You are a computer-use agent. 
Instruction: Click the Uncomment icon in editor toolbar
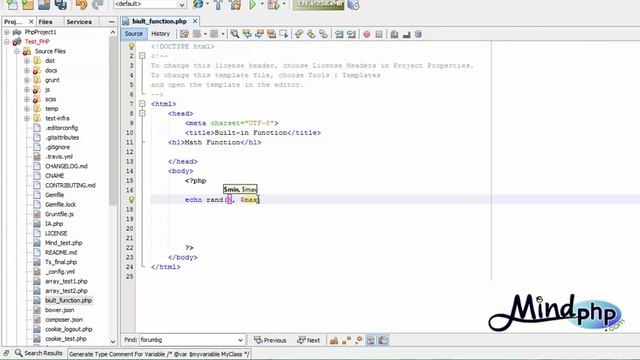[x=406, y=35]
